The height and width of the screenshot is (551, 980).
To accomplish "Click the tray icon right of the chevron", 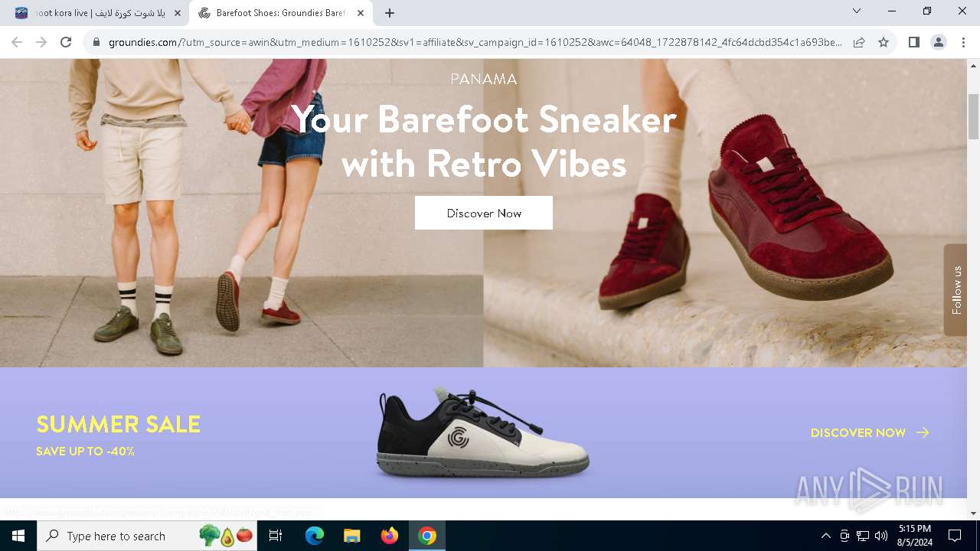I will [x=844, y=536].
